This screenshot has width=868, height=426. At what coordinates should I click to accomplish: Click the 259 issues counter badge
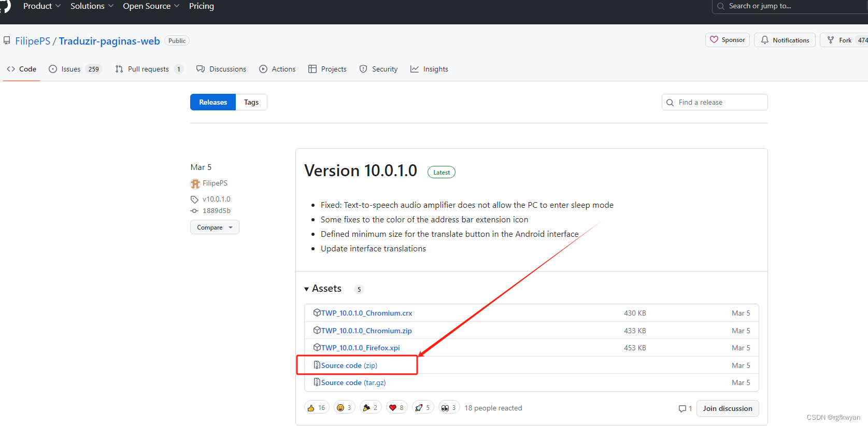pos(94,69)
